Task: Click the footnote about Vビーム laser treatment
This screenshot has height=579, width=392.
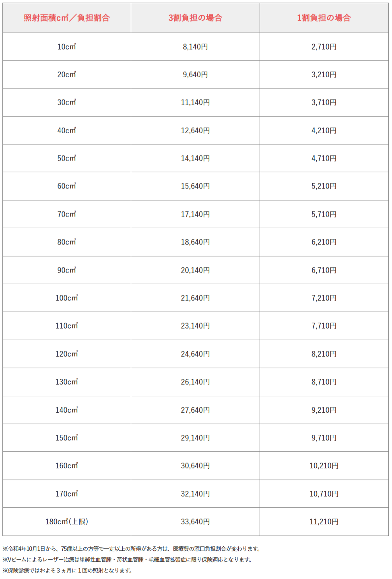Action: [x=128, y=560]
